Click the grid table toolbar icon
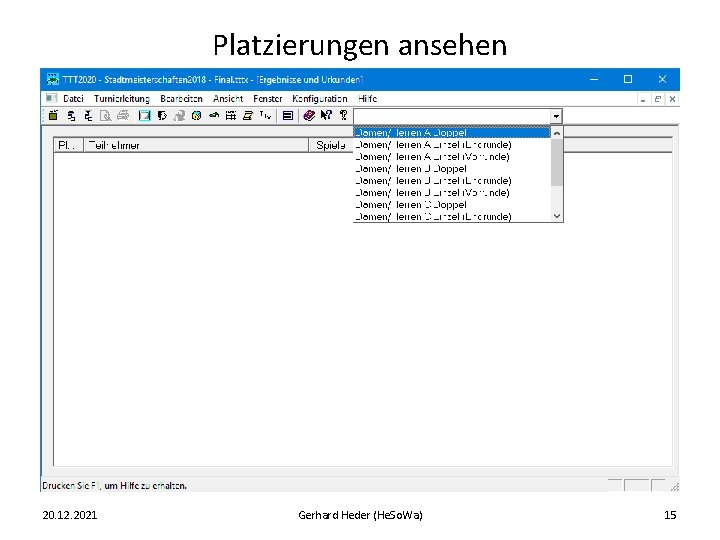Viewport: 720px width, 540px height. 231,116
